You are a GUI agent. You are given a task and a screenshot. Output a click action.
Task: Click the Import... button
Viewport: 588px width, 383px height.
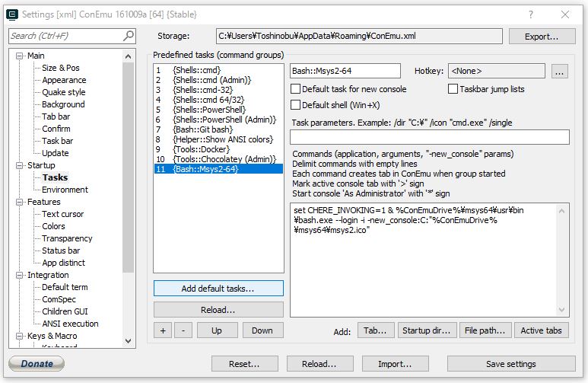(x=396, y=364)
